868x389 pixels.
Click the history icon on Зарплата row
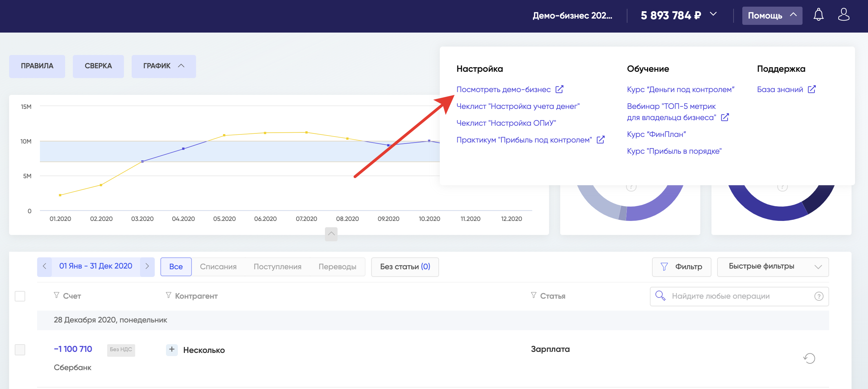point(809,358)
